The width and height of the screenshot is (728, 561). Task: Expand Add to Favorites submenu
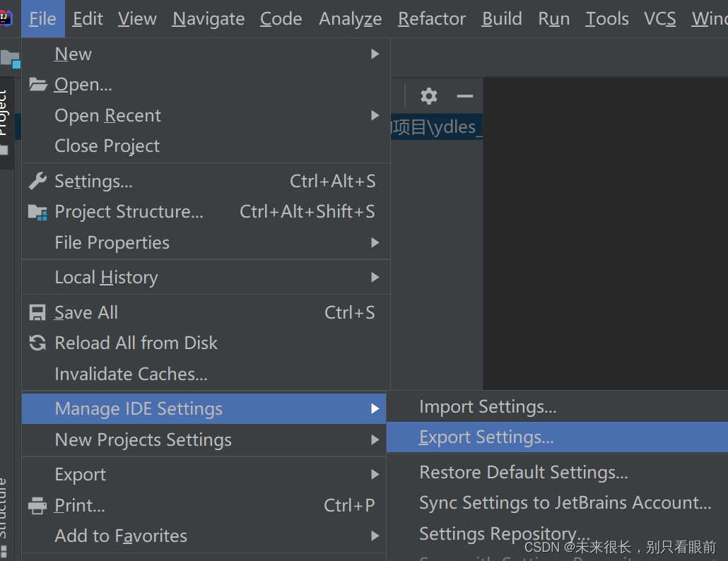[204, 536]
